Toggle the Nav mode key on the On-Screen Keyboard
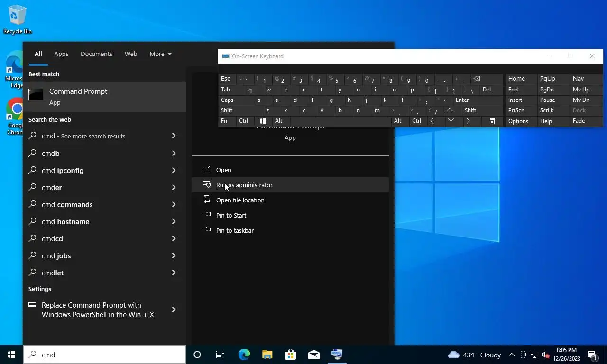 click(x=586, y=79)
